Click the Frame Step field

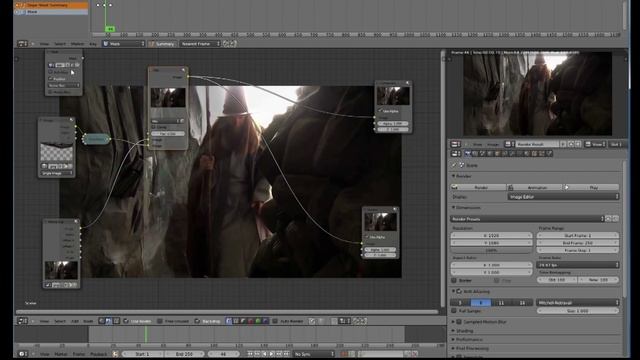point(578,250)
